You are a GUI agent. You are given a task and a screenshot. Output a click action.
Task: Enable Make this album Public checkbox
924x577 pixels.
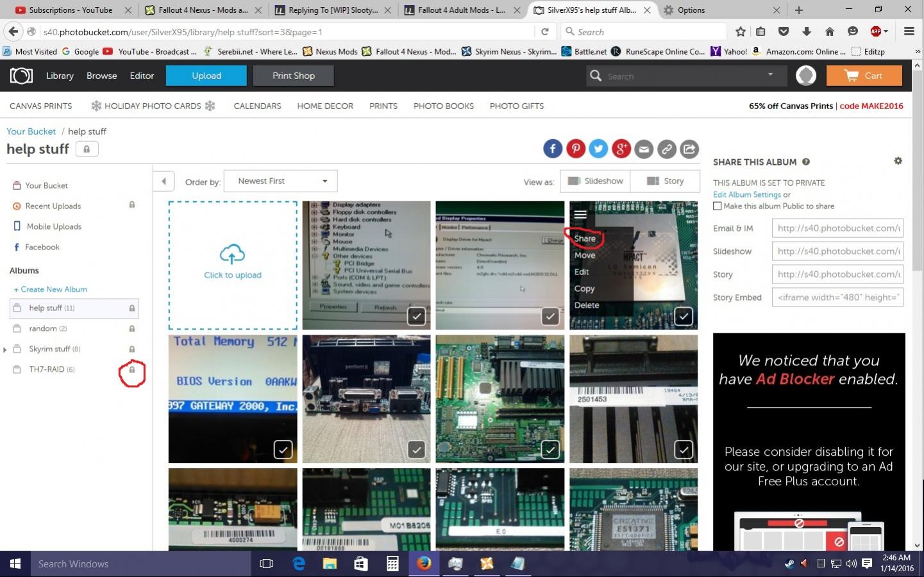pyautogui.click(x=718, y=206)
